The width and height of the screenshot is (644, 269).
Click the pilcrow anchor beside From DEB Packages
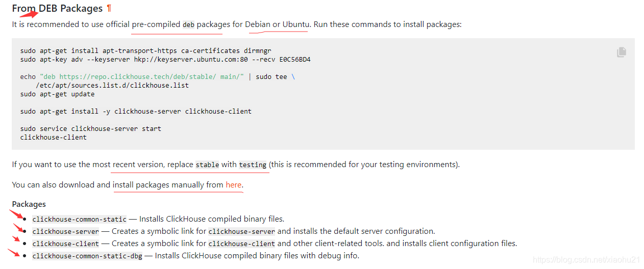tap(109, 9)
